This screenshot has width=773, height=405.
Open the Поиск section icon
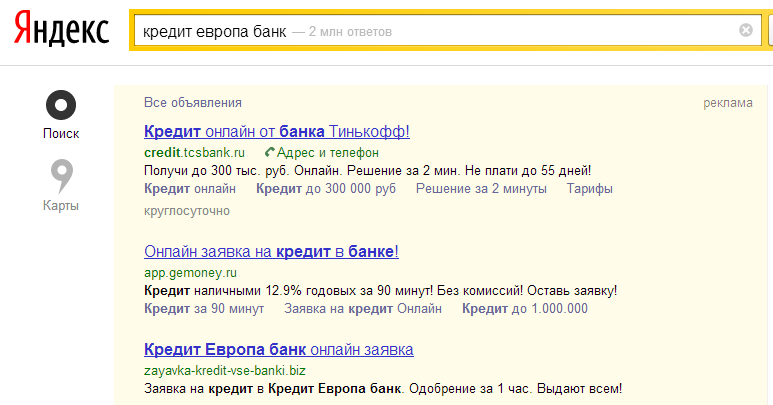click(61, 105)
